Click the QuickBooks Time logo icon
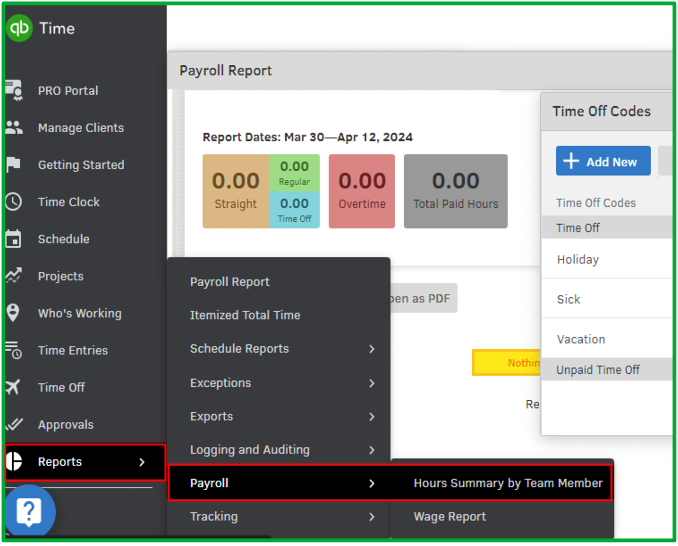This screenshot has height=546, width=678. (x=20, y=28)
